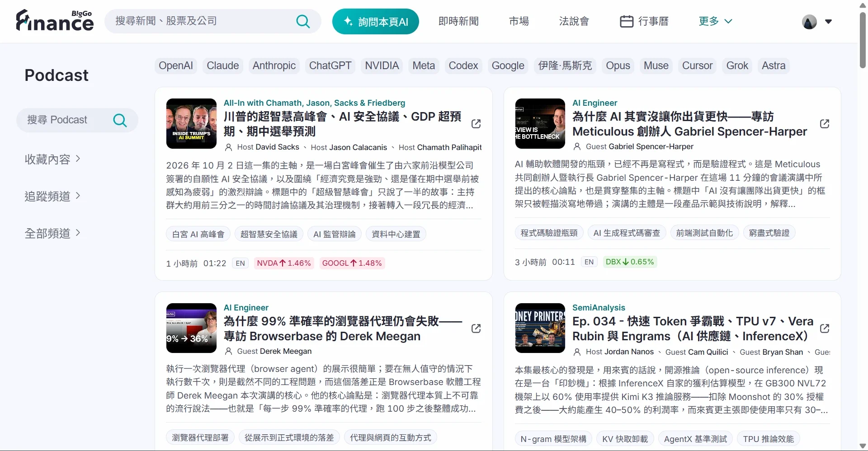Expand the 更多 dropdown menu
This screenshot has width=868, height=451.
(715, 21)
